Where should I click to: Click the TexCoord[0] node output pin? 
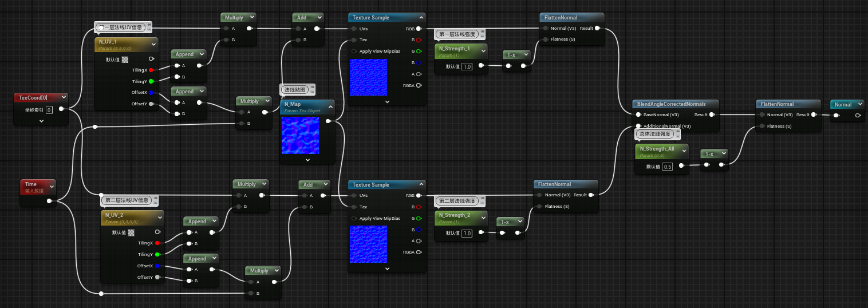point(61,109)
